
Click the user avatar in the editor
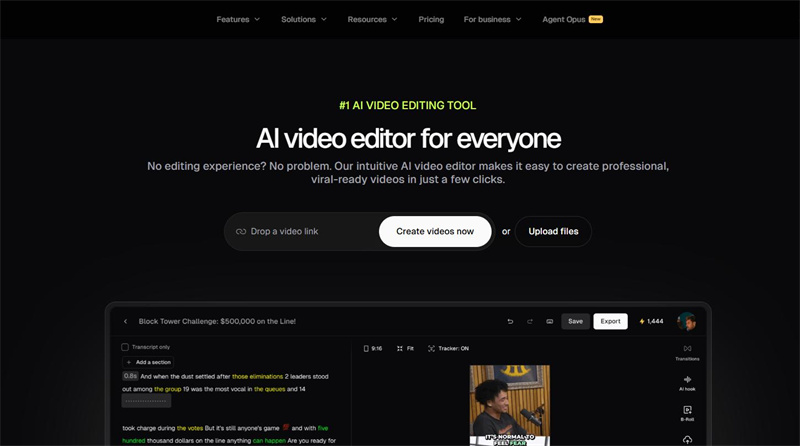pos(686,321)
